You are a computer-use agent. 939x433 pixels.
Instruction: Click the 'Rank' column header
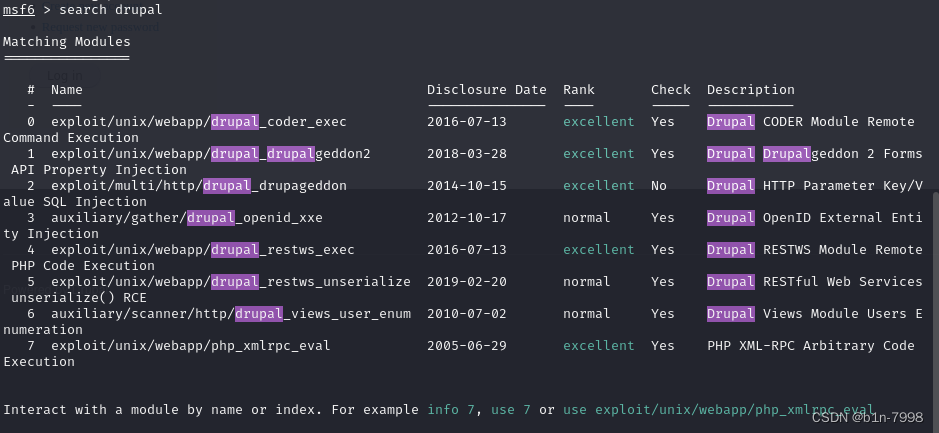click(578, 90)
